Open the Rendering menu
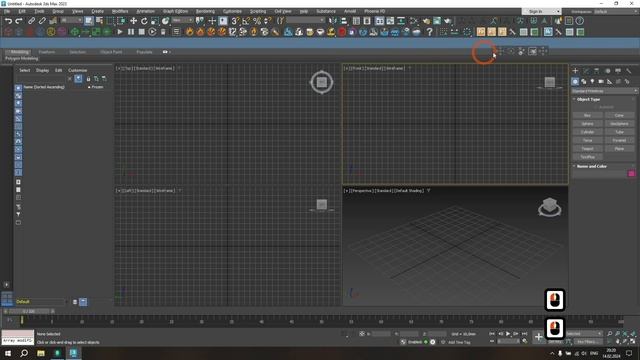Viewport: 640px width, 360px height. (205, 11)
